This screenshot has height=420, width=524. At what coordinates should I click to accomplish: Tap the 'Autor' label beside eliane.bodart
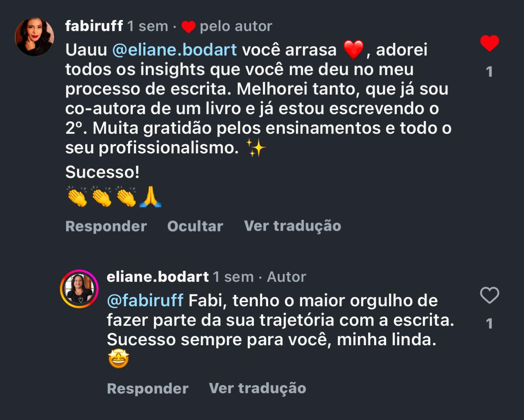(287, 277)
